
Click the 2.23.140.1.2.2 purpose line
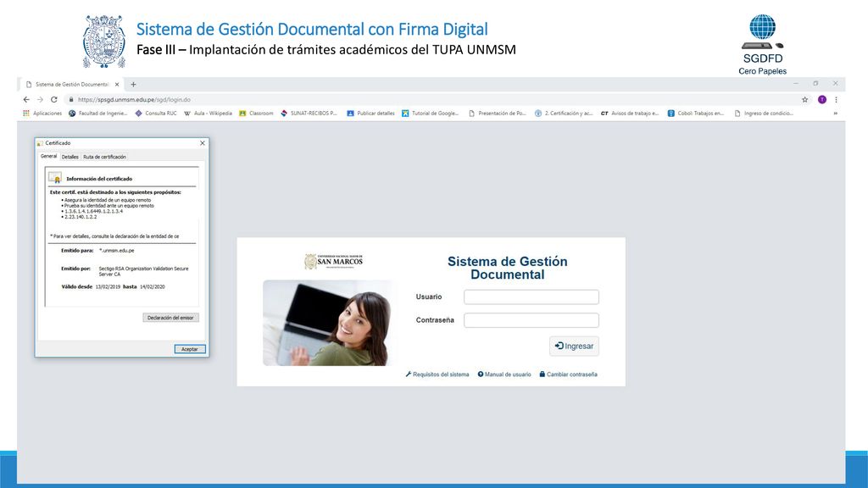point(81,218)
